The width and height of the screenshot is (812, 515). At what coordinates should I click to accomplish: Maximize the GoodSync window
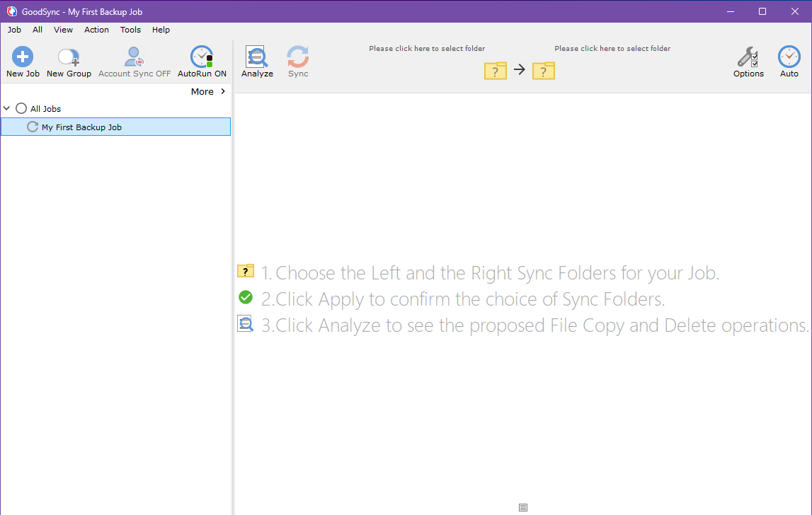[x=762, y=11]
